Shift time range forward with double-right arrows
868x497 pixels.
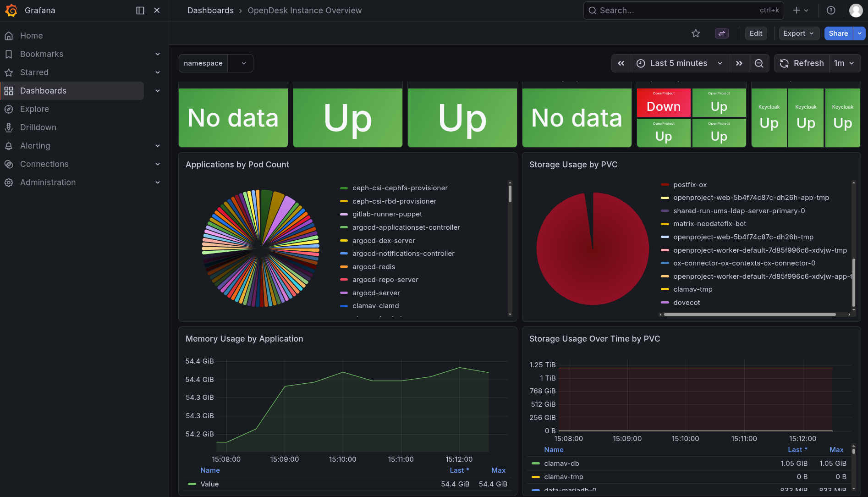pyautogui.click(x=739, y=63)
